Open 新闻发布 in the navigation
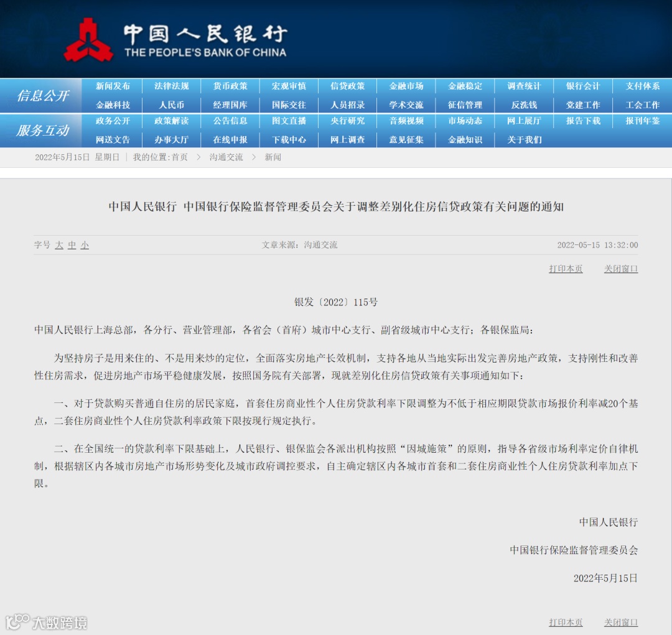 113,86
